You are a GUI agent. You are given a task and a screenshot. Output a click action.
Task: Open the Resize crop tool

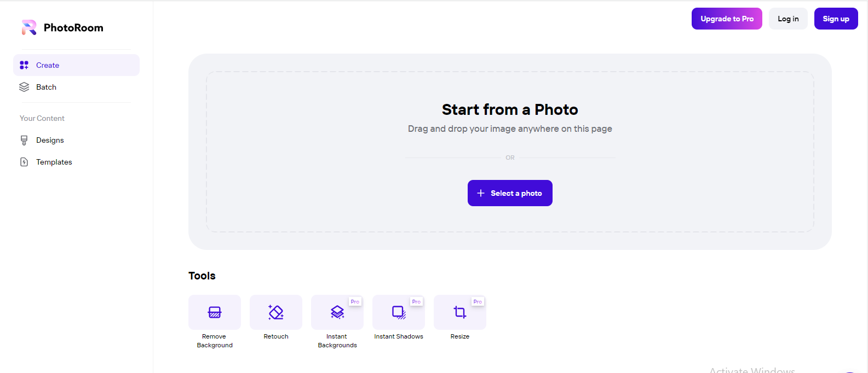pos(460,312)
